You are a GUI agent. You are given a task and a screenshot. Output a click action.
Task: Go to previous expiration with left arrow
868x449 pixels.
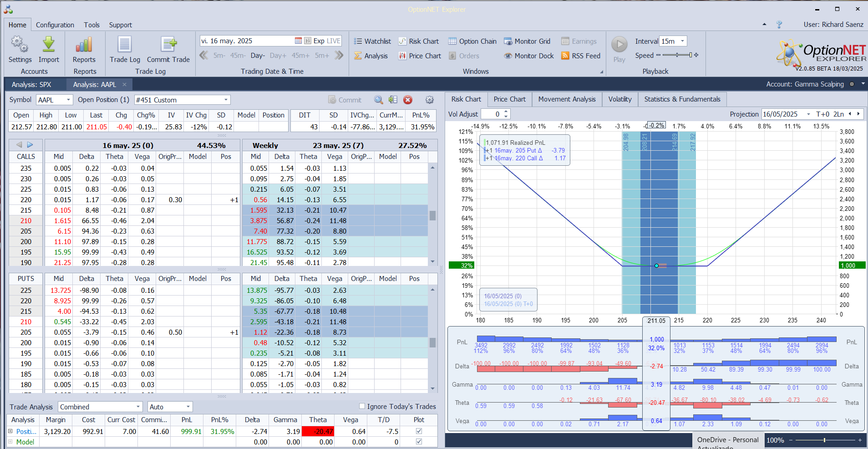pos(19,145)
